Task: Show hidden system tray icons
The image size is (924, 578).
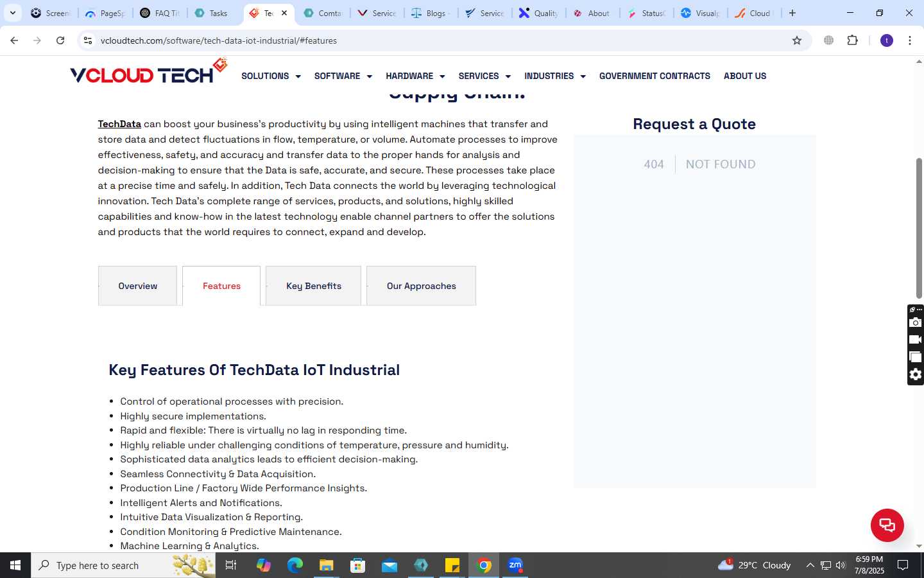Action: click(810, 565)
